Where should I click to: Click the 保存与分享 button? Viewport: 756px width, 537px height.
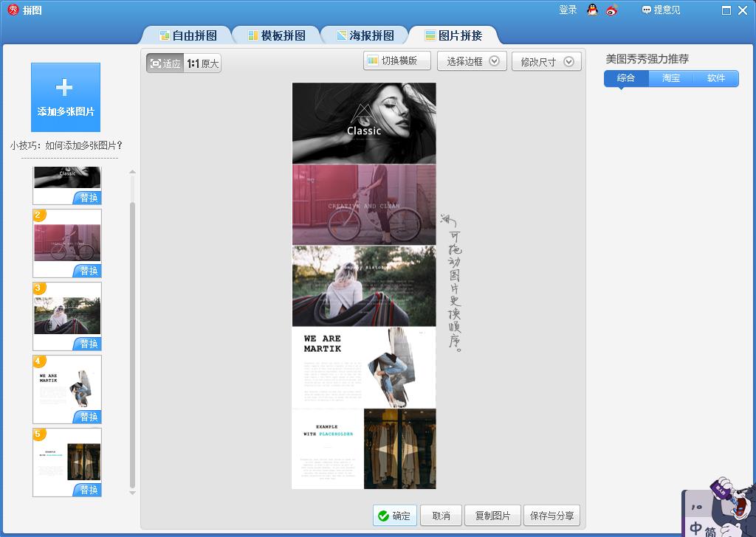point(551,515)
